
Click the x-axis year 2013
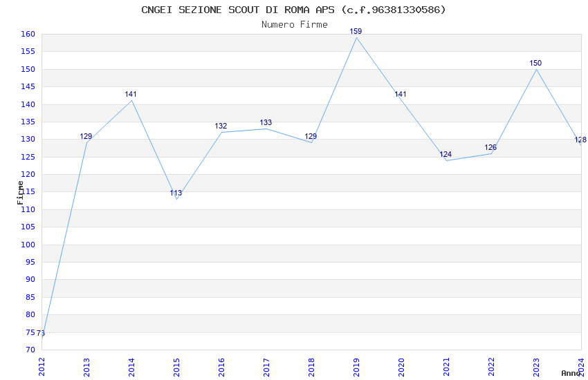[x=86, y=367]
